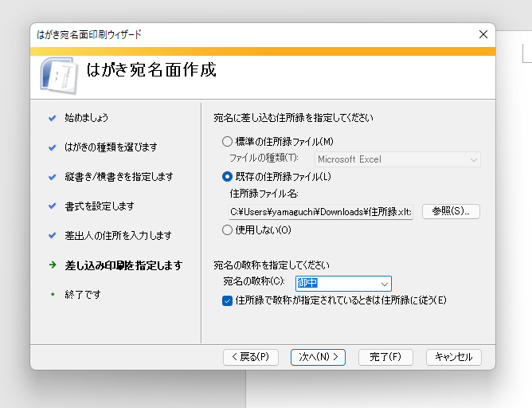The image size is (532, 408).
Task: Jump to 書式を設定します step
Action: click(x=100, y=206)
